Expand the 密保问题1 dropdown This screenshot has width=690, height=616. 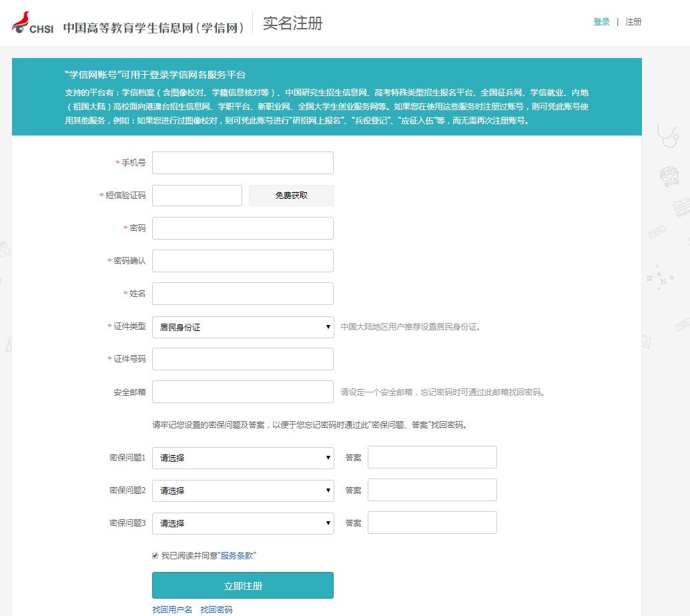[x=243, y=458]
